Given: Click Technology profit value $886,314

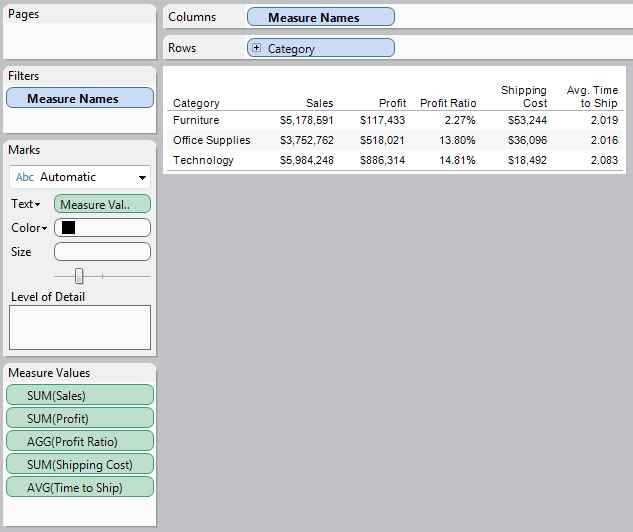Looking at the screenshot, I should click(x=382, y=160).
